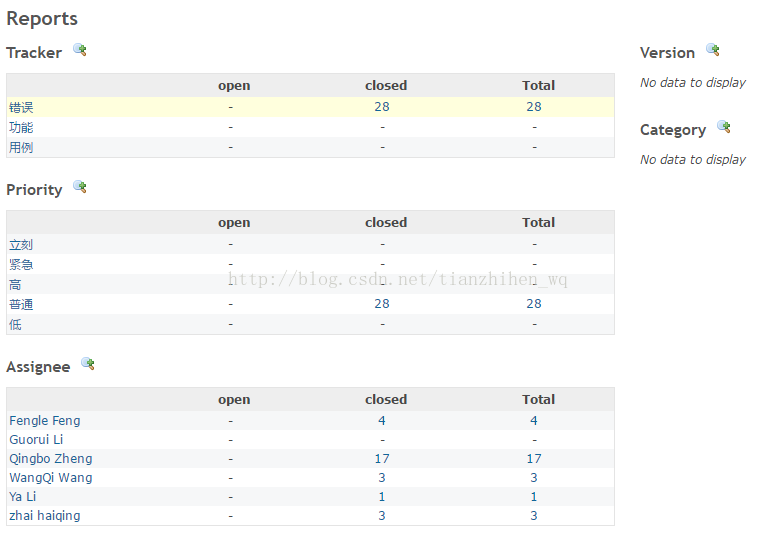Open the 用例 tracker link
The height and width of the screenshot is (536, 778).
(x=21, y=147)
